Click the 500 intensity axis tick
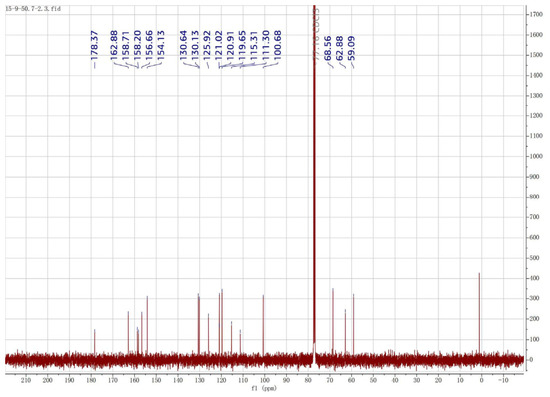Screen dimensions: 550x397 coord(535,258)
